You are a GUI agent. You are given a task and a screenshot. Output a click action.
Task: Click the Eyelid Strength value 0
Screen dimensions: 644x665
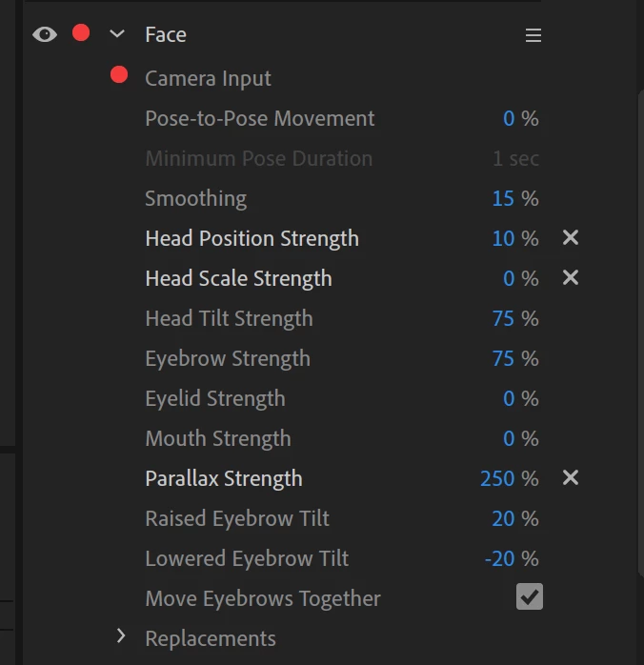pyautogui.click(x=509, y=399)
